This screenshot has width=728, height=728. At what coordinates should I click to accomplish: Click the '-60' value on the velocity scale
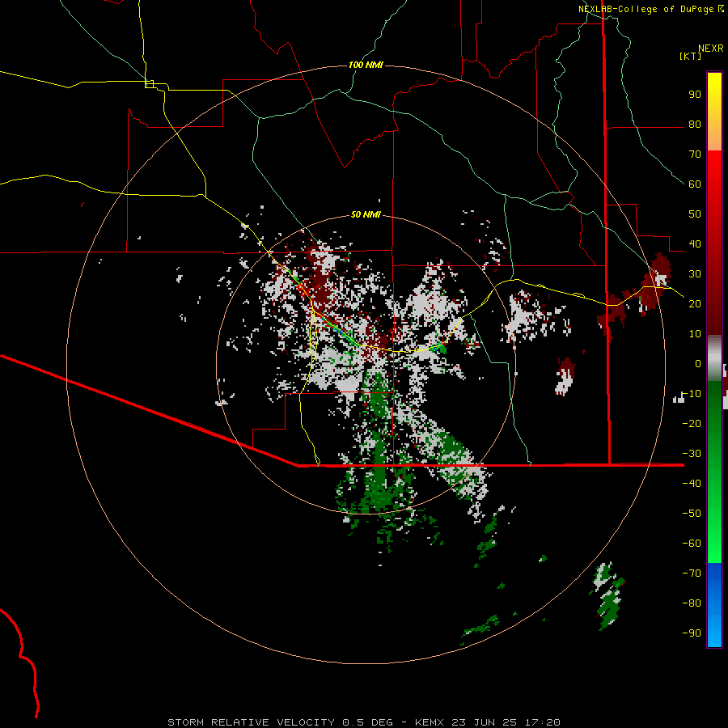(692, 544)
